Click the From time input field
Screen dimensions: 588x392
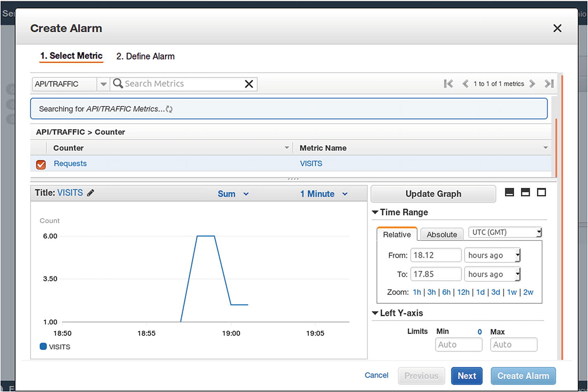point(436,255)
